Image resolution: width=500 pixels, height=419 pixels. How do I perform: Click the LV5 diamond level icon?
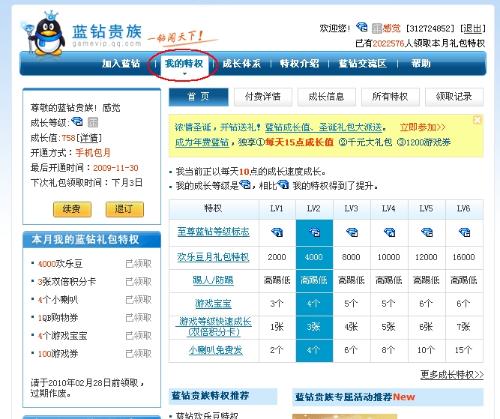[x=426, y=232]
